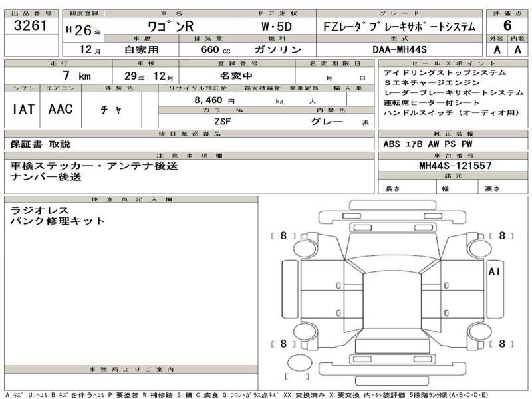The image size is (532, 399).
Task: Select the lot number 3261
Action: (30, 27)
